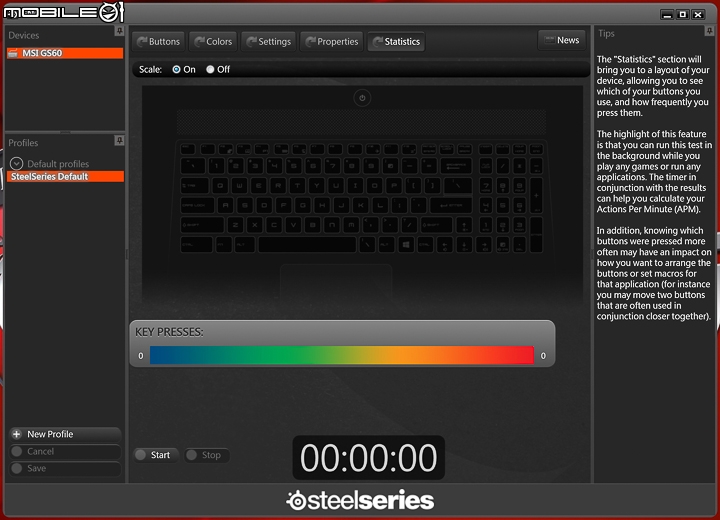Click the 00:00:00 timer display
This screenshot has width=720, height=520.
pyautogui.click(x=369, y=458)
